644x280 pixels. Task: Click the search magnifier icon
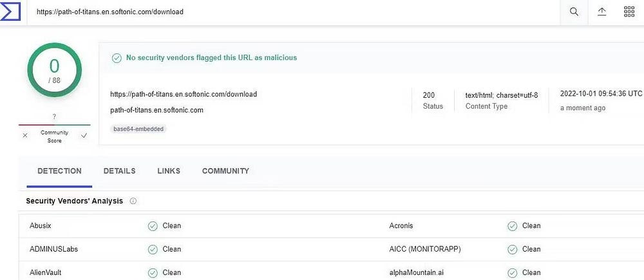point(574,12)
